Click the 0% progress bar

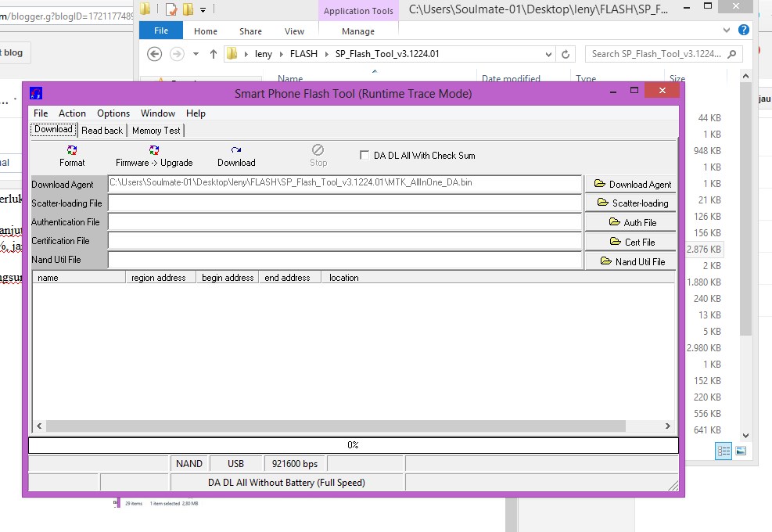tap(353, 445)
